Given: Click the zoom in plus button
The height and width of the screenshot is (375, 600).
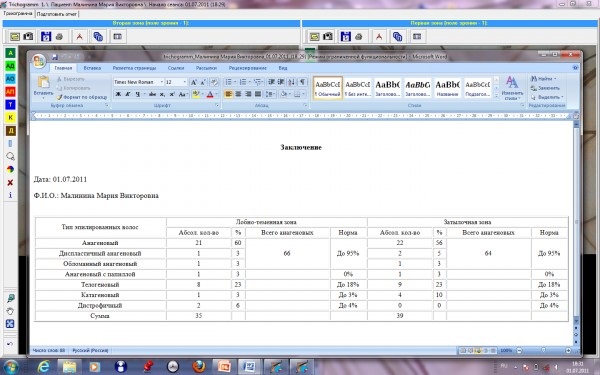Looking at the screenshot, I should click(x=568, y=351).
